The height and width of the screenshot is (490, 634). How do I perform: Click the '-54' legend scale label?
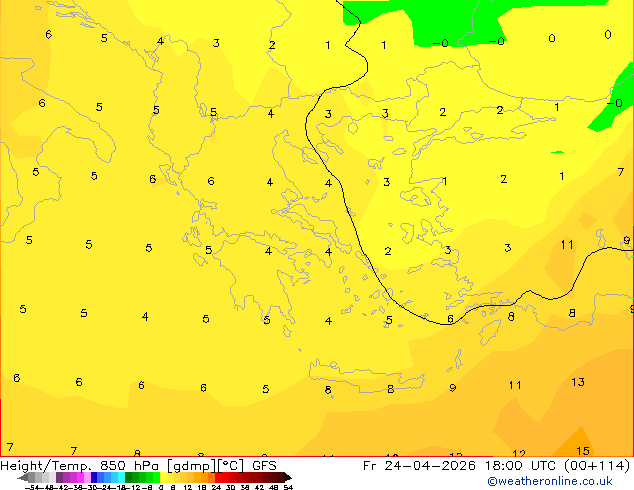pos(32,488)
